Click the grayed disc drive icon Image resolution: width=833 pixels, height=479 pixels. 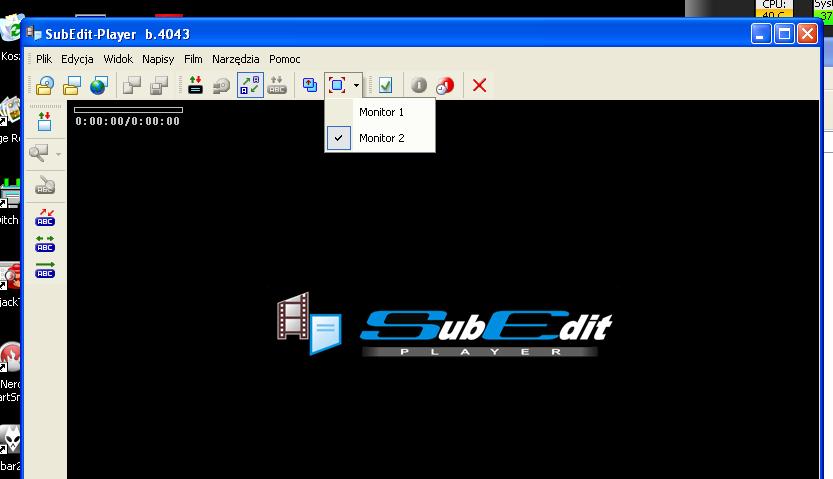[x=222, y=85]
